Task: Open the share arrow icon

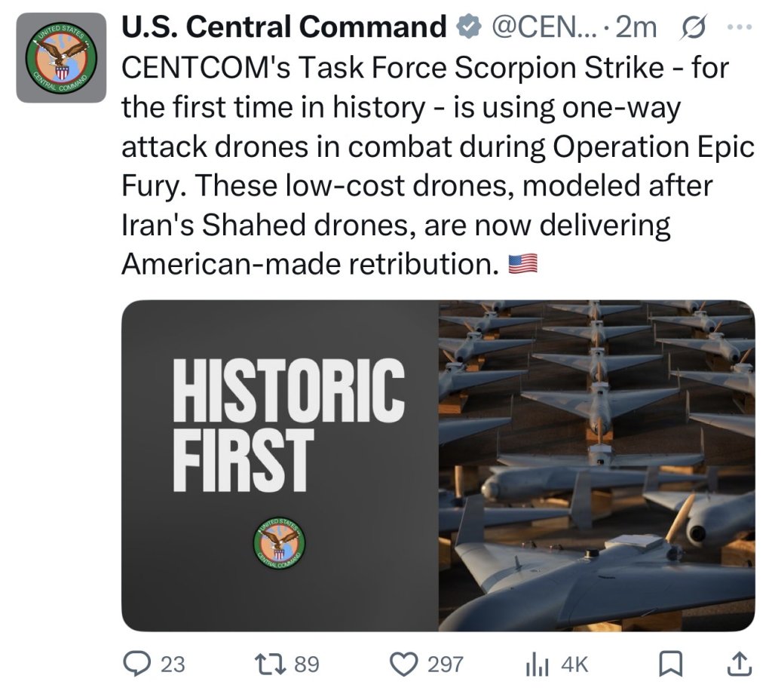Action: 740,664
